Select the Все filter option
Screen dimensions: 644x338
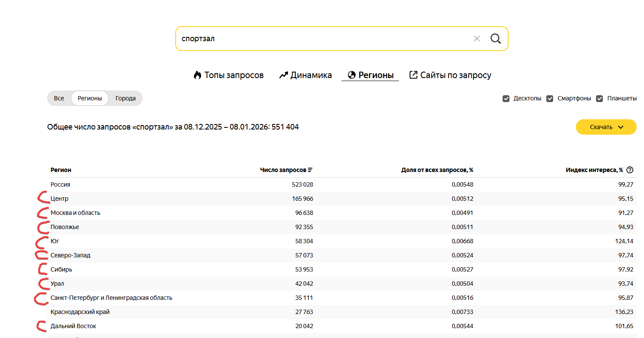click(x=59, y=98)
